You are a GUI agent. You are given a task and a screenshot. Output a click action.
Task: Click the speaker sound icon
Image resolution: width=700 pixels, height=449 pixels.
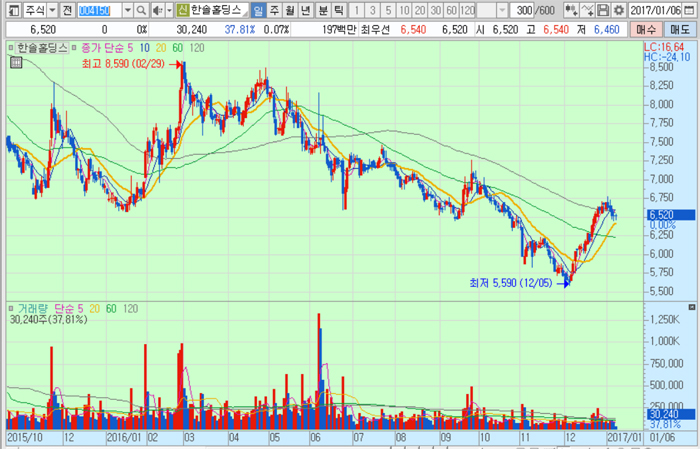tap(156, 10)
